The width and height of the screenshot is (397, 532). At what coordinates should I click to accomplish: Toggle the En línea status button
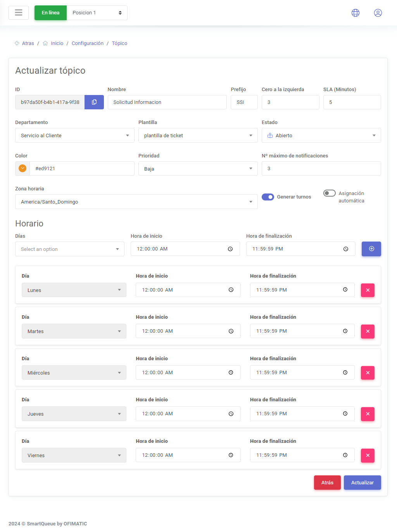coord(50,13)
